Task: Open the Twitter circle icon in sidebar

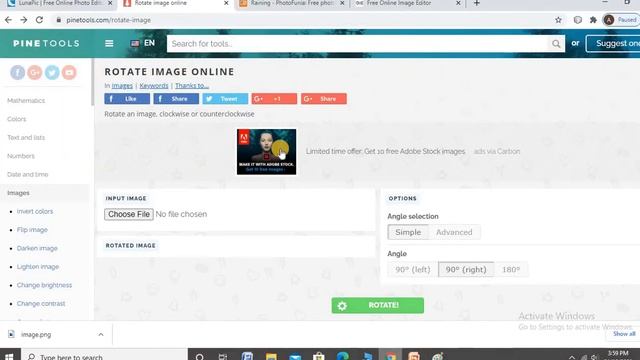Action: pos(52,72)
